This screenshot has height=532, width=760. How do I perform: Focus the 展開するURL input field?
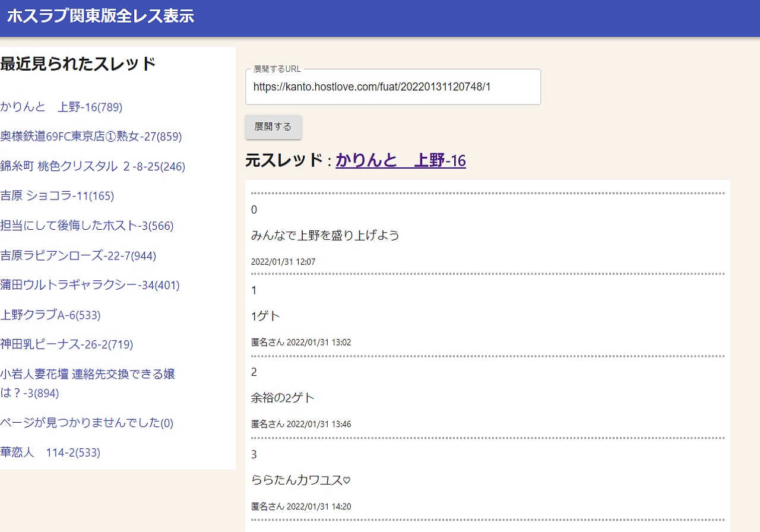(392, 87)
